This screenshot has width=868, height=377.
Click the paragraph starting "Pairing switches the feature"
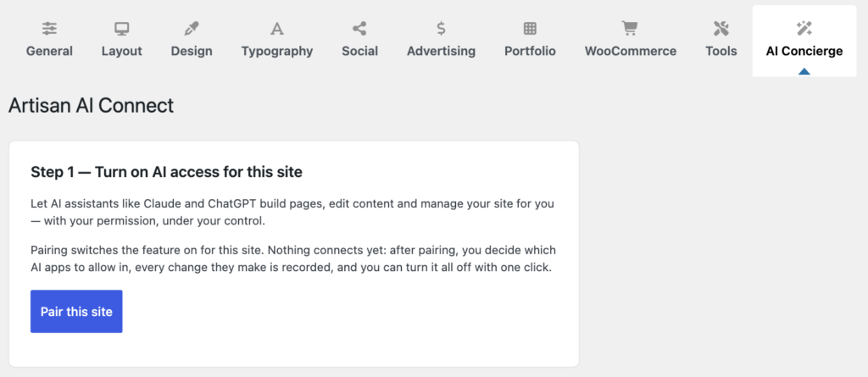(x=293, y=259)
